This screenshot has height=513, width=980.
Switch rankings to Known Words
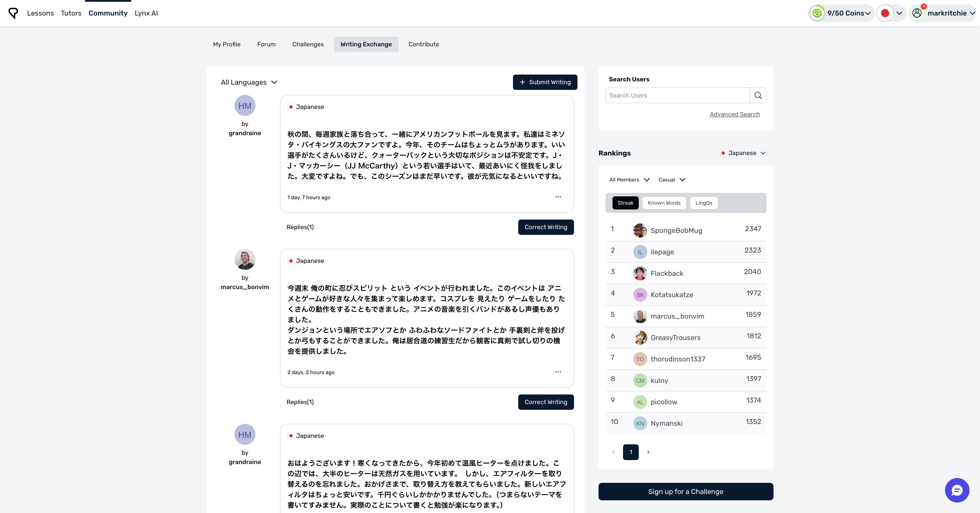point(664,203)
